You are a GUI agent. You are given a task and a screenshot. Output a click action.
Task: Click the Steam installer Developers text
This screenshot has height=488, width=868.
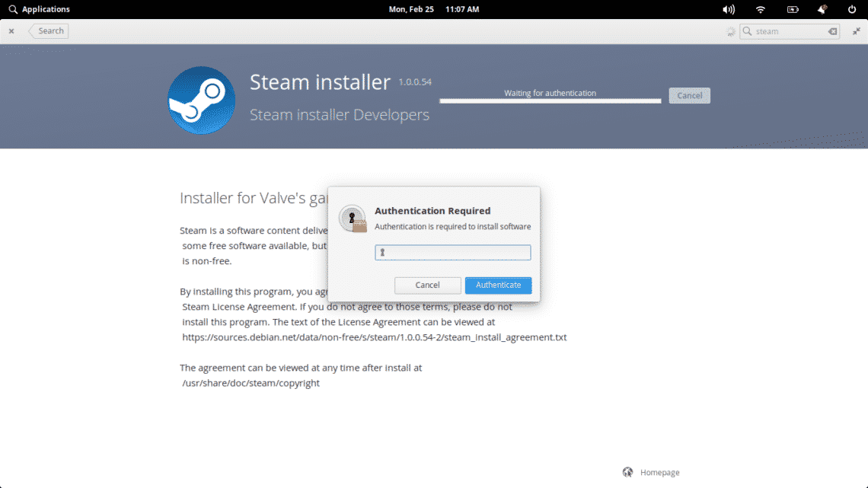click(x=340, y=114)
